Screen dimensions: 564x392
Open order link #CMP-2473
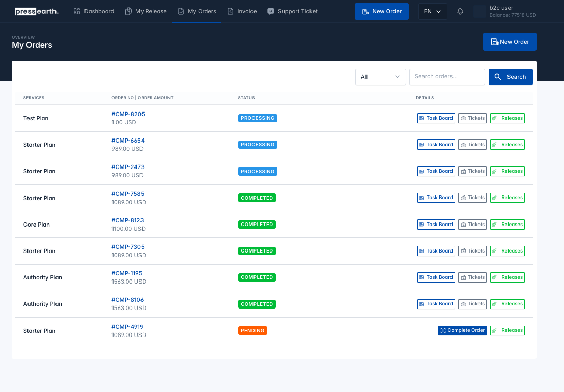(128, 167)
